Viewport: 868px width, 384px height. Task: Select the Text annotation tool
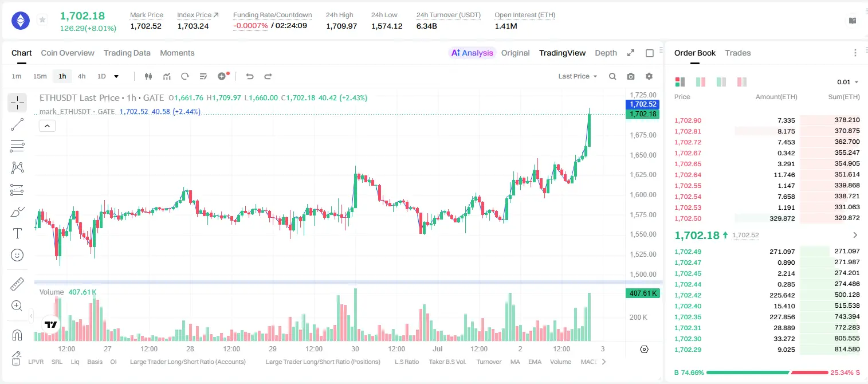pyautogui.click(x=17, y=233)
